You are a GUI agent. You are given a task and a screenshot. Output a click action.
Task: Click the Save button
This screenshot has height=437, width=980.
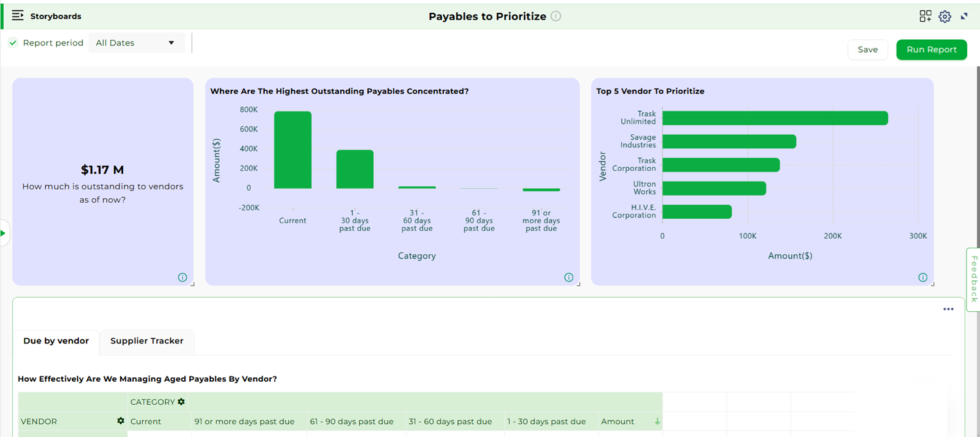point(867,49)
